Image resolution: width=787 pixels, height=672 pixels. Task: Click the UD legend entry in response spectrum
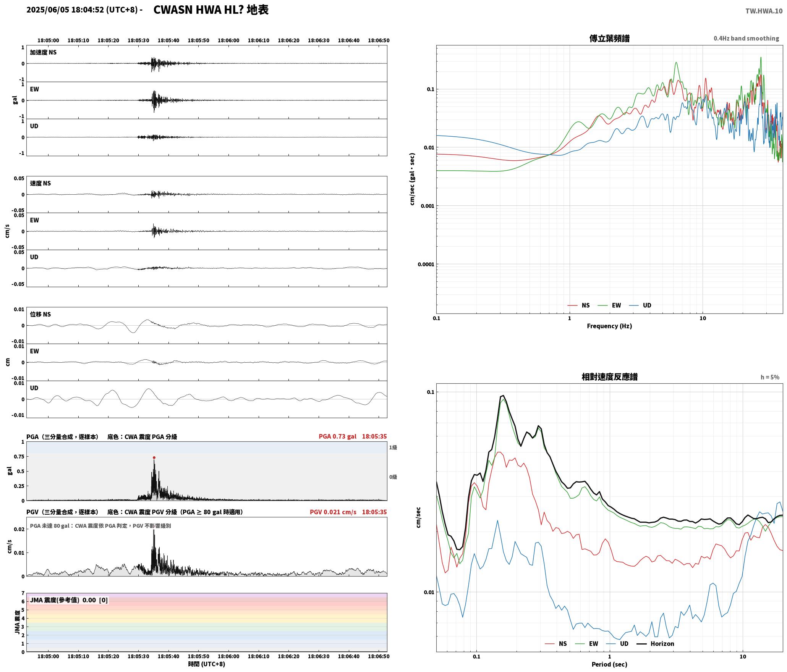pyautogui.click(x=617, y=644)
